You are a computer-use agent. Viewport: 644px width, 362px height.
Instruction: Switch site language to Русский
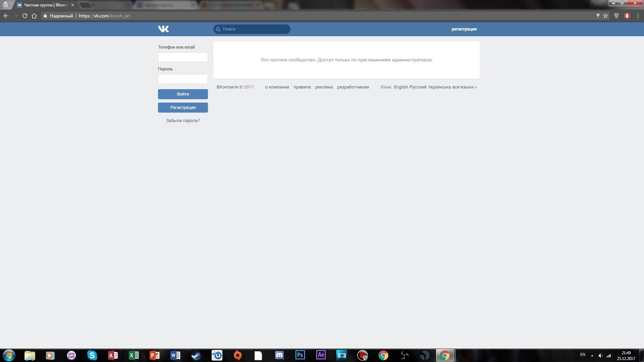[418, 87]
